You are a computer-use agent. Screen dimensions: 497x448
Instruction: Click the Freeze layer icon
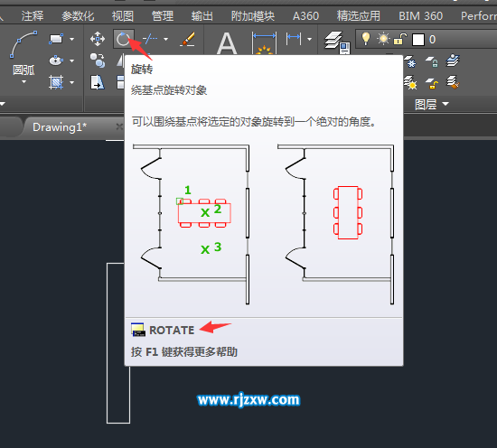click(x=409, y=61)
